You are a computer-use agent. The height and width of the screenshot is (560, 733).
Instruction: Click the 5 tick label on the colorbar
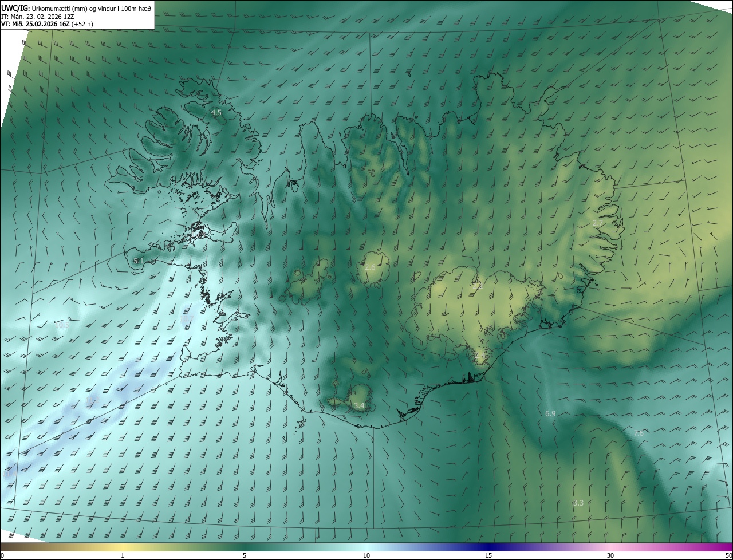click(x=245, y=555)
